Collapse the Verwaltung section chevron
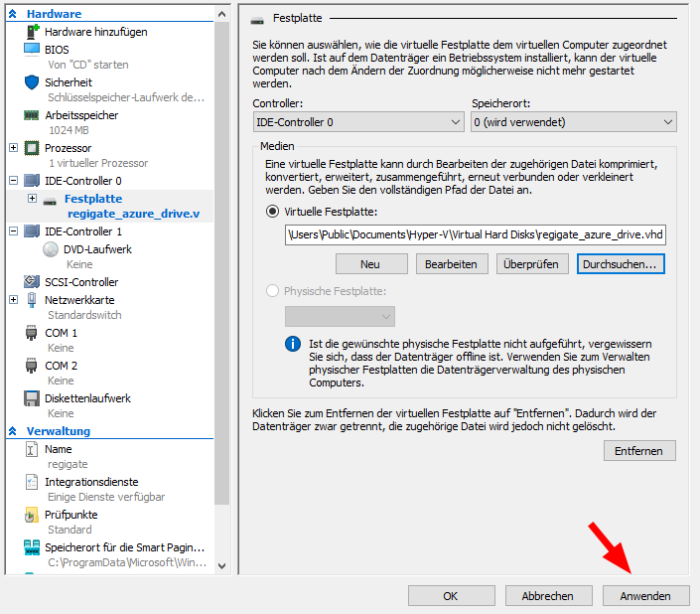 (13, 431)
